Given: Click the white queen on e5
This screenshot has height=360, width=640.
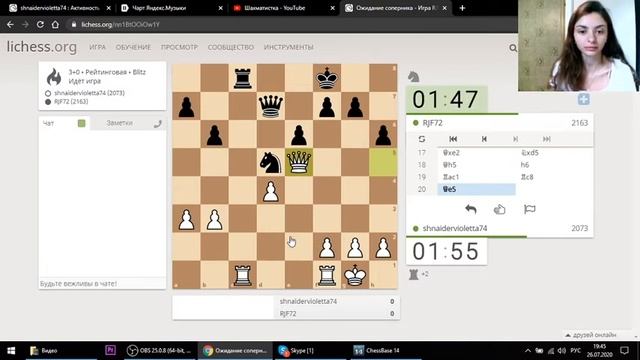Looking at the screenshot, I should 299,162.
